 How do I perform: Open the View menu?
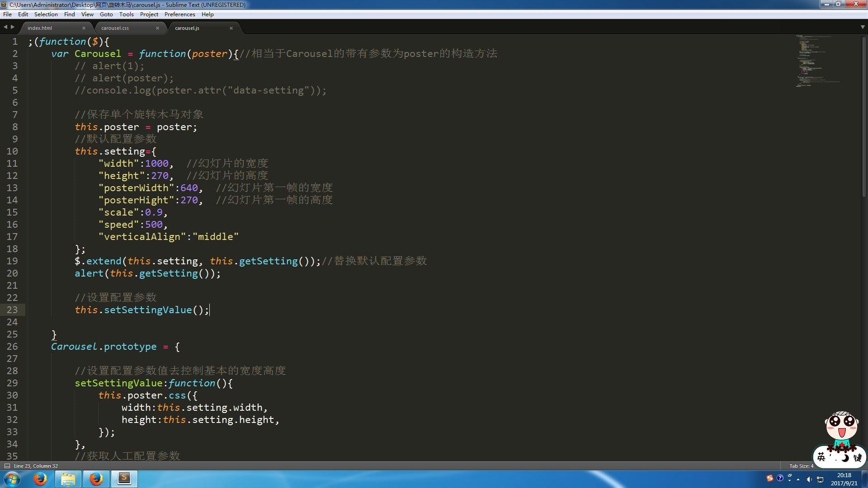tap(87, 14)
